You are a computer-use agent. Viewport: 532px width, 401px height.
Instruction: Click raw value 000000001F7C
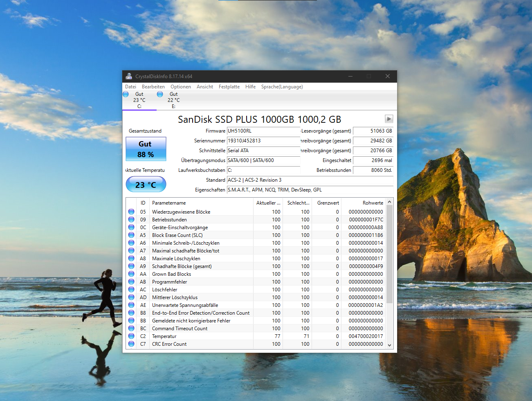pos(366,220)
